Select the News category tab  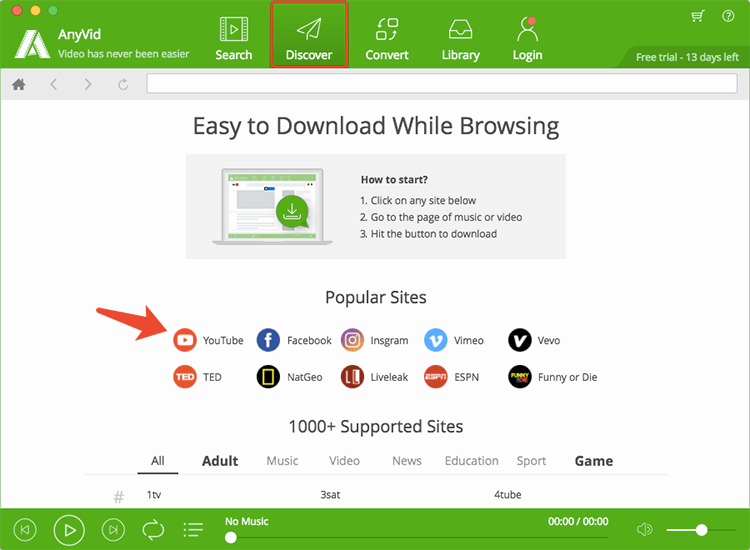coord(407,461)
